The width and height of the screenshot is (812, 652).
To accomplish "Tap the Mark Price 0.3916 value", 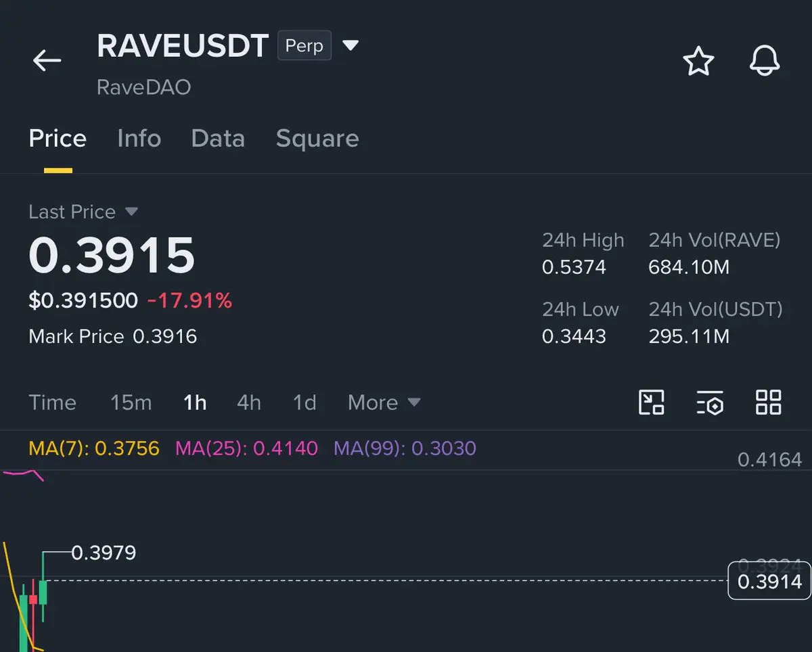I will tap(164, 336).
